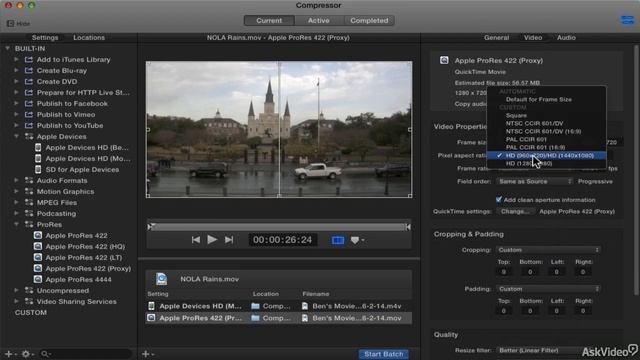Select the Apple ProRes 422 setting icon
Image resolution: width=640 pixels, height=360 pixels.
pos(38,235)
